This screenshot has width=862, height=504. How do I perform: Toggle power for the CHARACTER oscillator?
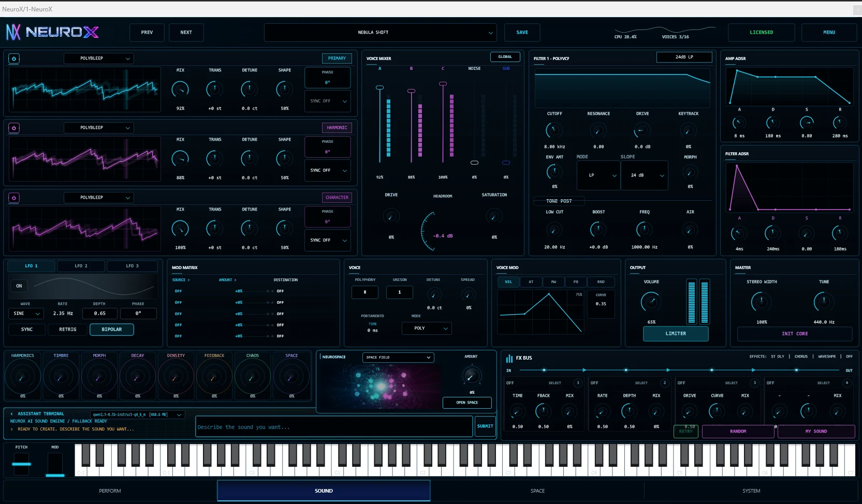click(x=14, y=198)
